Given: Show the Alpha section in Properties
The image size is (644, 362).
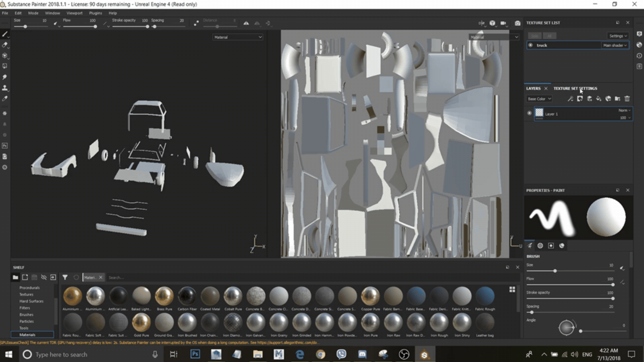Looking at the screenshot, I should 540,246.
